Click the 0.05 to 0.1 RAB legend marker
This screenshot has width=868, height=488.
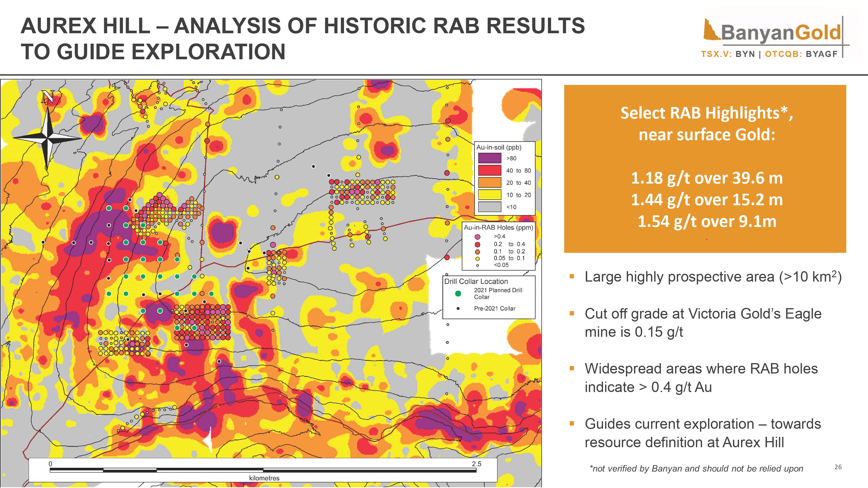[477, 259]
